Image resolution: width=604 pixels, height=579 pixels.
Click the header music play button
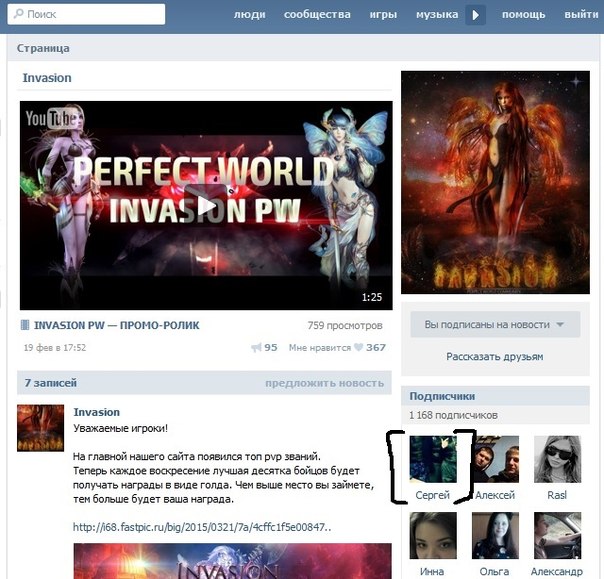(x=475, y=15)
